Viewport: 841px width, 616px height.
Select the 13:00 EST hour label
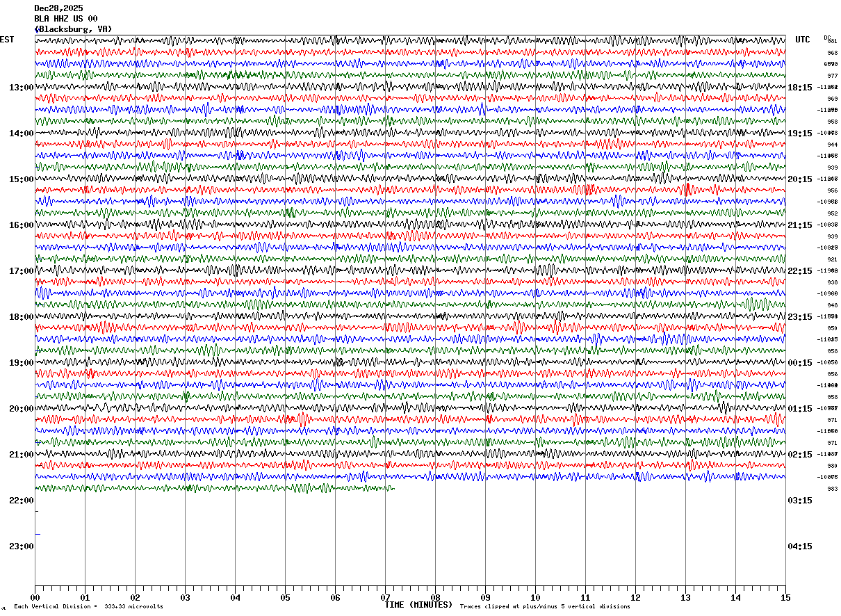coord(22,88)
